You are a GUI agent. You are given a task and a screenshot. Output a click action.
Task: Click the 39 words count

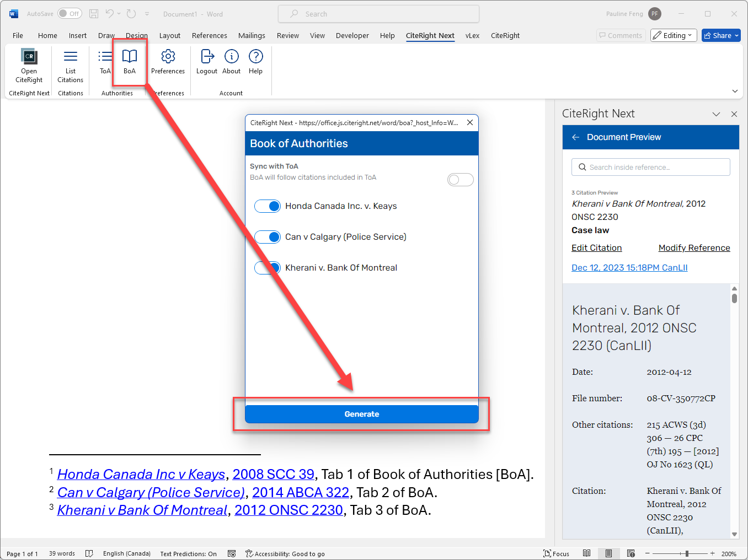[62, 553]
